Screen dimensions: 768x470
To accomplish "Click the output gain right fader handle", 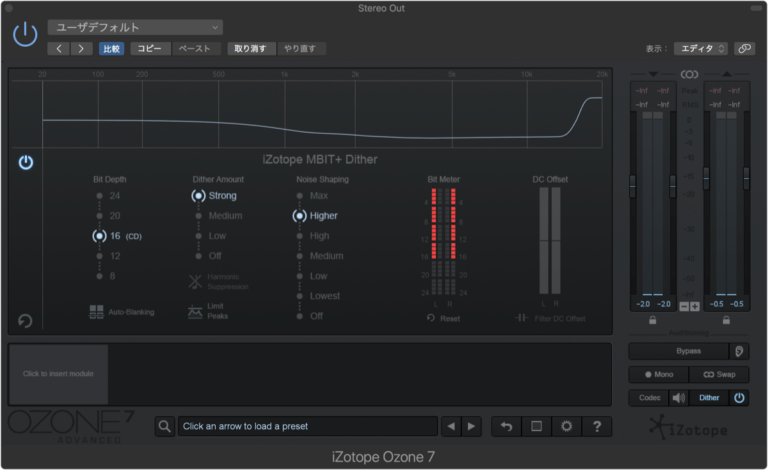I will [746, 179].
